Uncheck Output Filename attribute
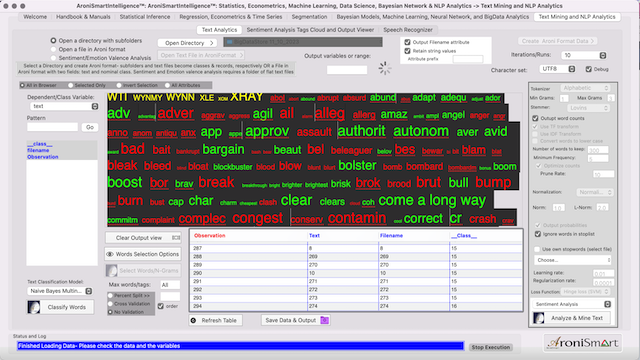The image size is (640, 360). pos(407,42)
